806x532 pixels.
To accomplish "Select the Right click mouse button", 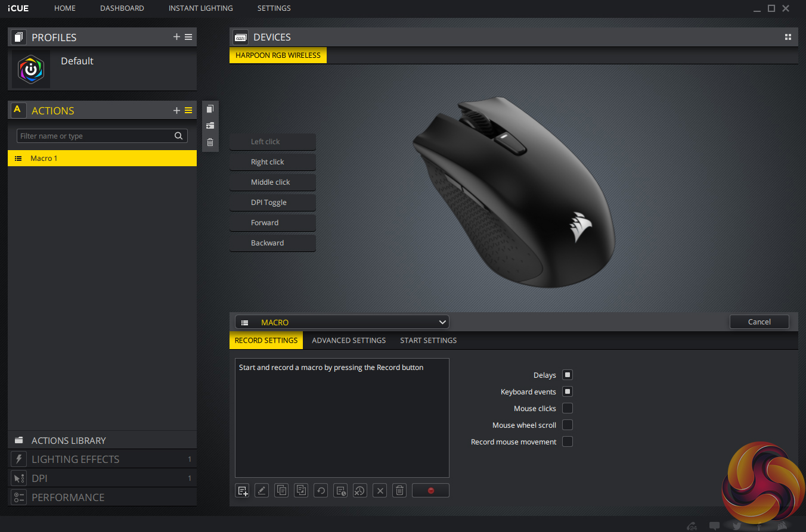I will [x=272, y=162].
